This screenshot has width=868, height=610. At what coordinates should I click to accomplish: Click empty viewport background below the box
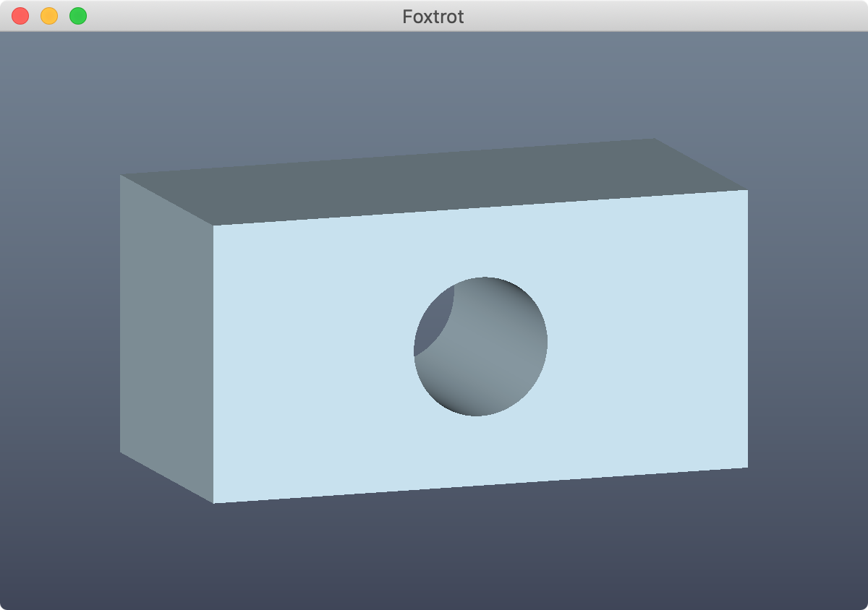coord(434,557)
